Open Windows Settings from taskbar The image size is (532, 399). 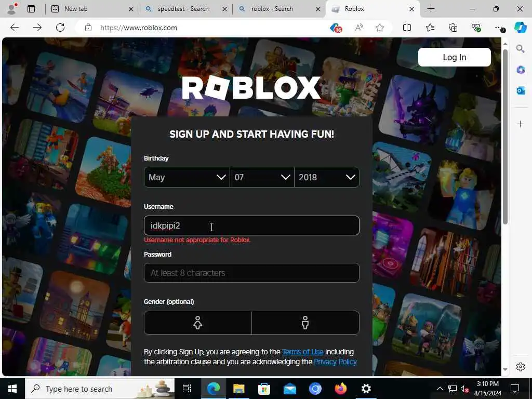click(x=366, y=389)
